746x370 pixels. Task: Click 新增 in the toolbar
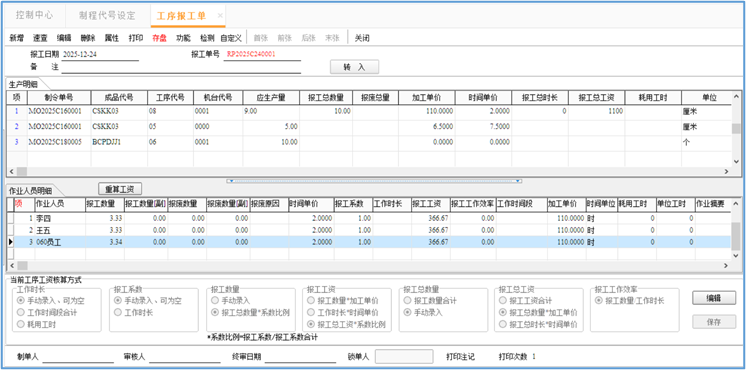17,39
